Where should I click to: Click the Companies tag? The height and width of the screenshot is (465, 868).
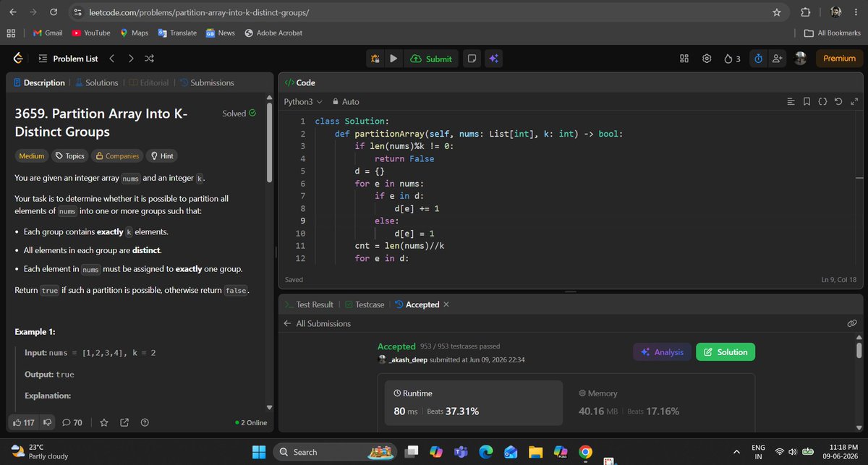click(x=117, y=155)
